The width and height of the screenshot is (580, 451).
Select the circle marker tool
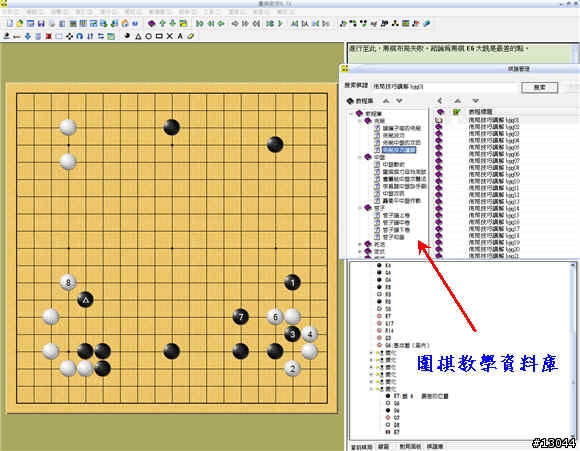coord(148,36)
